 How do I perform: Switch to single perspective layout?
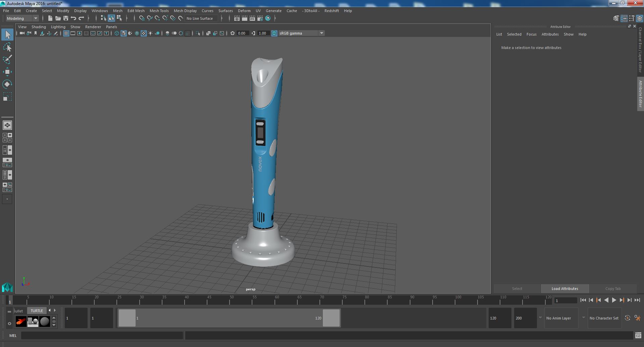coord(7,125)
